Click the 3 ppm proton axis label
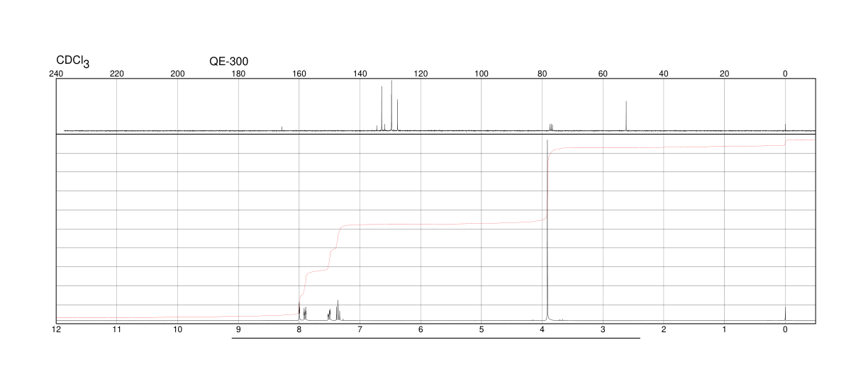Viewport: 868px width, 374px height. tap(603, 329)
